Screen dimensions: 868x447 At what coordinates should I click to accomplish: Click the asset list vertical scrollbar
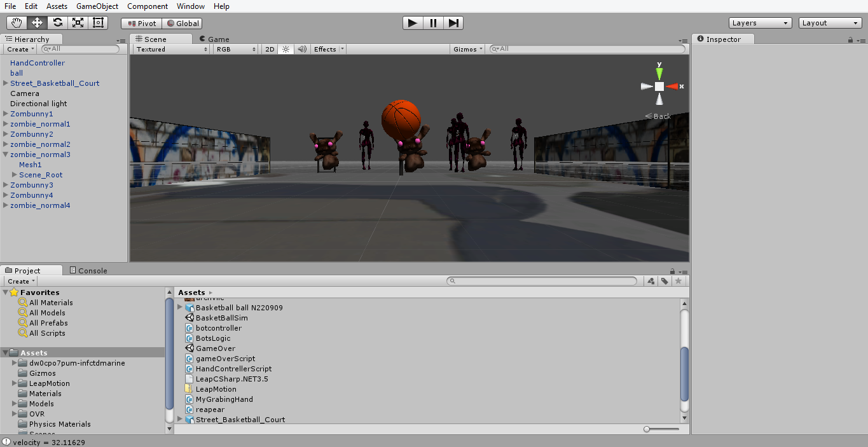pos(684,374)
